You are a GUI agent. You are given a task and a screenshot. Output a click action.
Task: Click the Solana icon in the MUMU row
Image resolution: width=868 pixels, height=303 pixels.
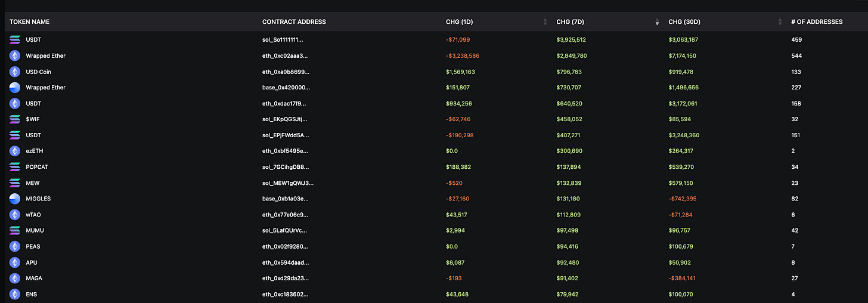[x=15, y=230]
